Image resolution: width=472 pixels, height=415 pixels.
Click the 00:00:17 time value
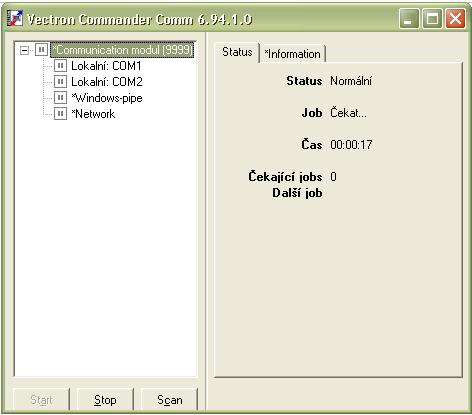pos(351,145)
